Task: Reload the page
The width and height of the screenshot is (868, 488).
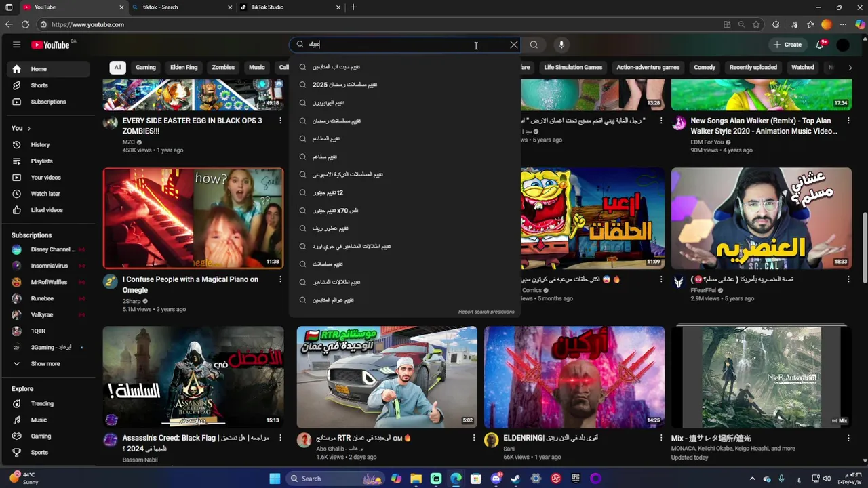Action: (x=25, y=24)
